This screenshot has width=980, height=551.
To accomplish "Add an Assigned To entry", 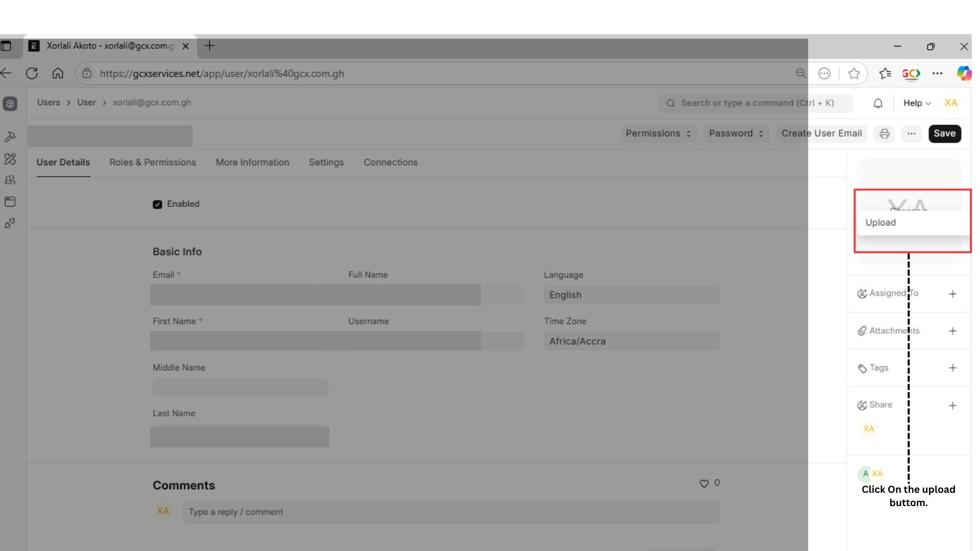I will [x=952, y=294].
